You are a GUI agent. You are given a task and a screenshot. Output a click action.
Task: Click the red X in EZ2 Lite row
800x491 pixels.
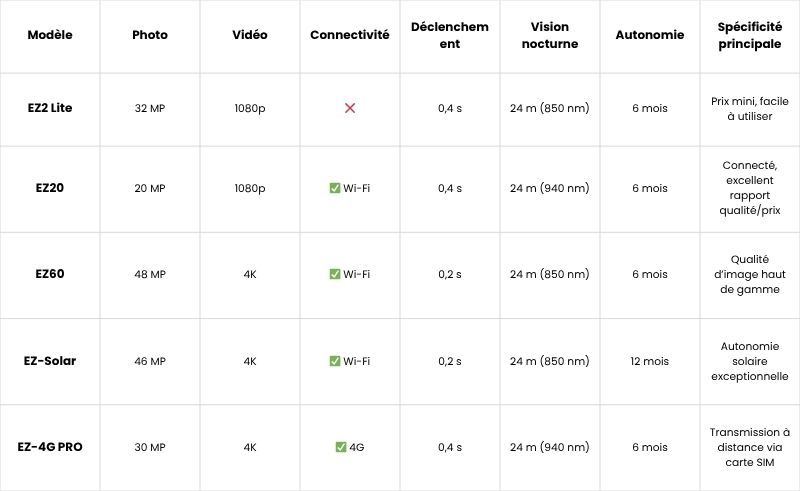pos(350,108)
